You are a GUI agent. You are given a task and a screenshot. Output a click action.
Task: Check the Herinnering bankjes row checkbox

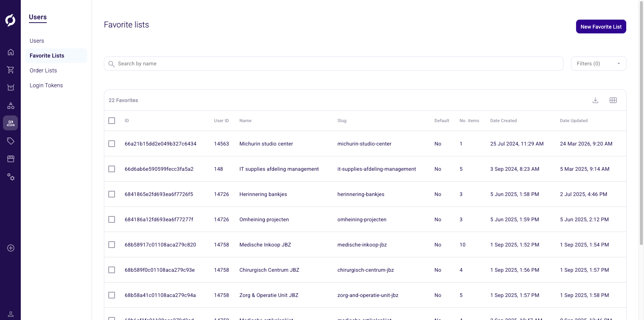click(x=112, y=194)
